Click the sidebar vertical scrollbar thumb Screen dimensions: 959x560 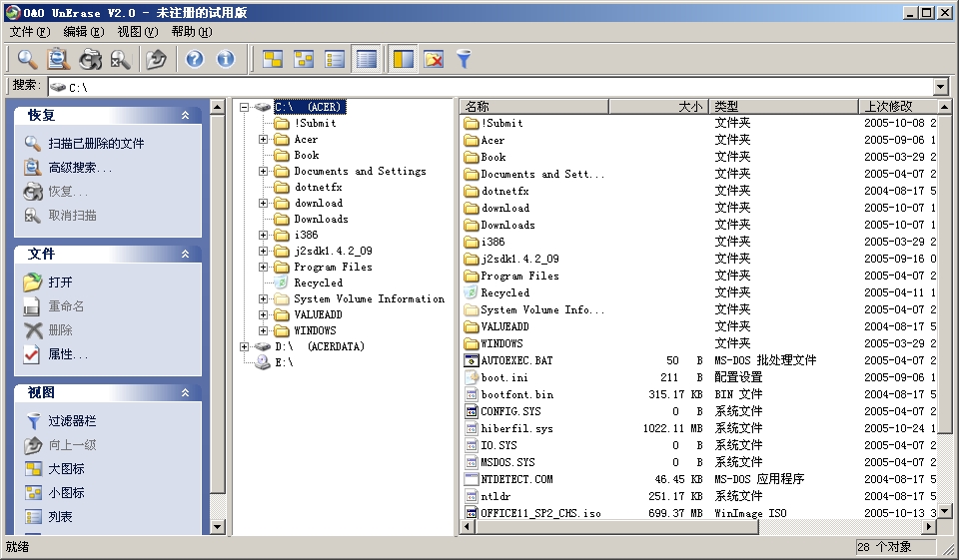217,303
